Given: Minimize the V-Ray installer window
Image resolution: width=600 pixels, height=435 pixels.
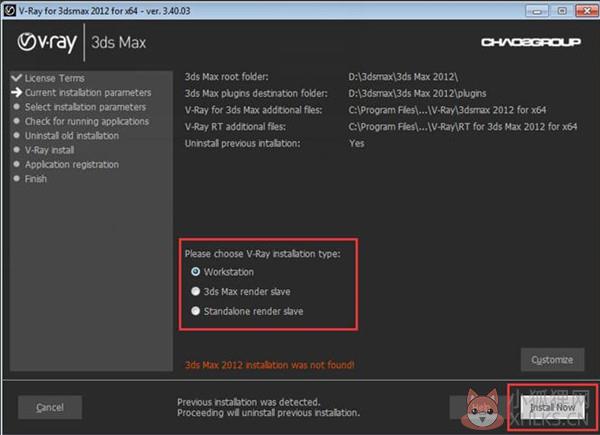Looking at the screenshot, I should coord(537,11).
